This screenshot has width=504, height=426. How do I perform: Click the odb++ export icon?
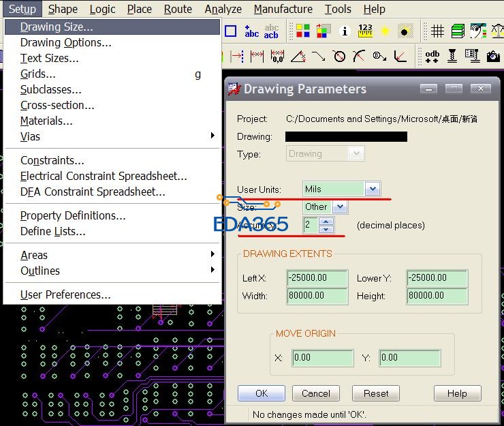pyautogui.click(x=432, y=57)
